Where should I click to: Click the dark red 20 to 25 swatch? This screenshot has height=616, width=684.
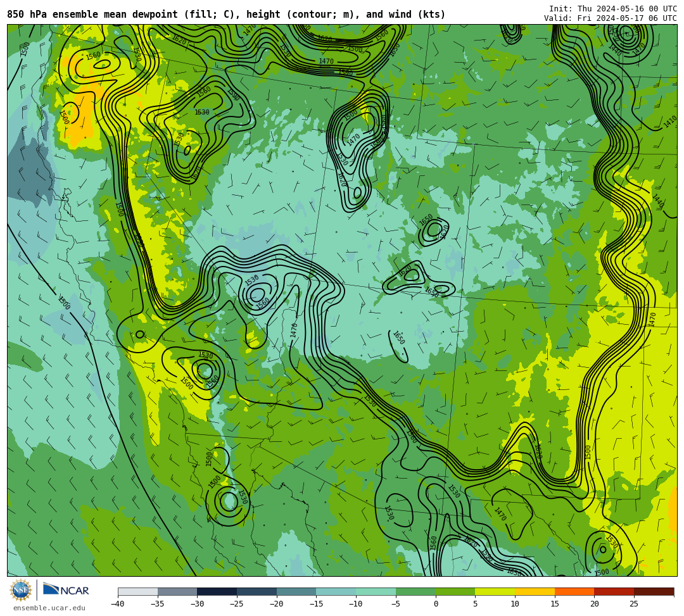coord(614,591)
